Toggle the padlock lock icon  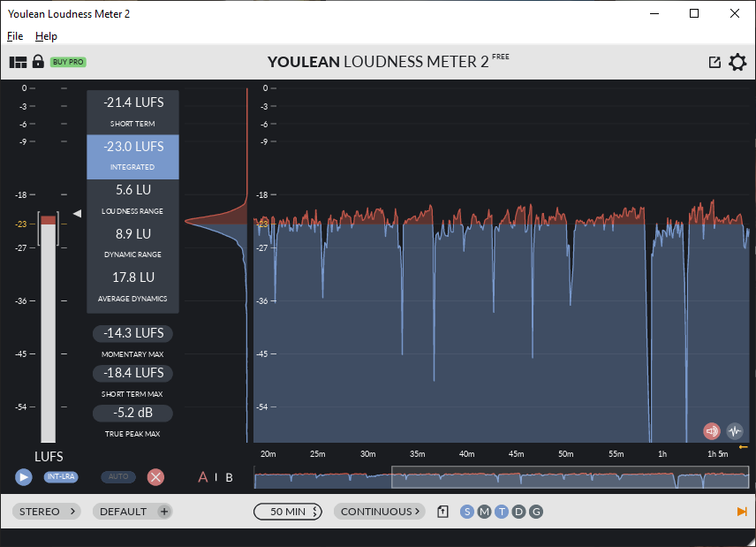38,61
